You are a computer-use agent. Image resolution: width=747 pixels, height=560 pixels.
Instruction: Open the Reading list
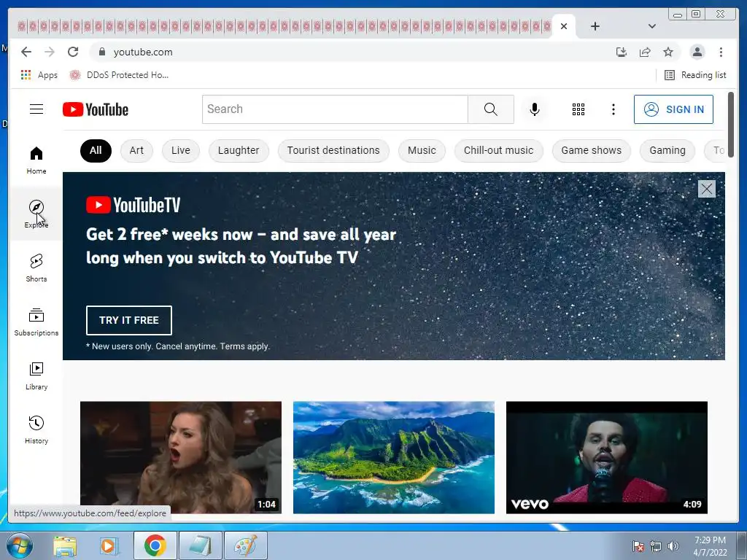pos(695,75)
